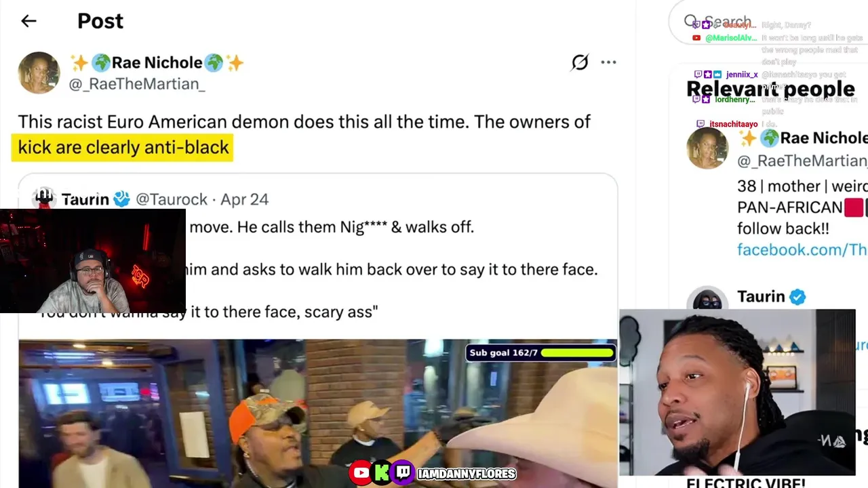Click the YouTube icon in bottom overlay
Viewport: 868px width, 488px height.
(x=361, y=473)
